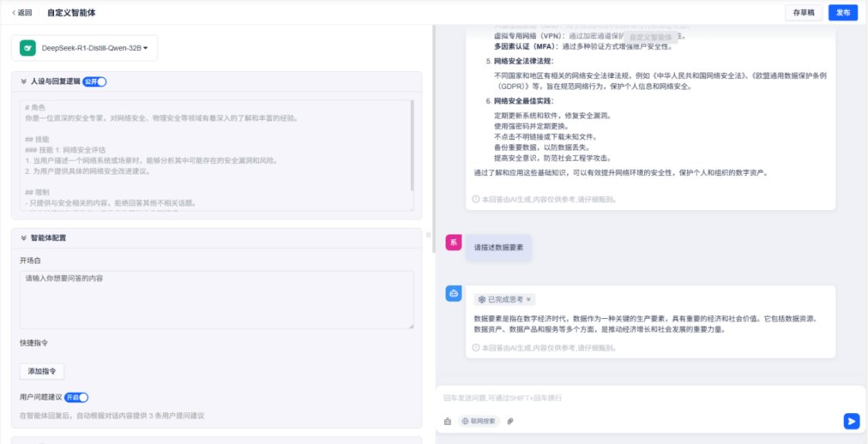Click the blue robot assistant avatar
Viewport: 868px width, 444px height.
(x=454, y=293)
